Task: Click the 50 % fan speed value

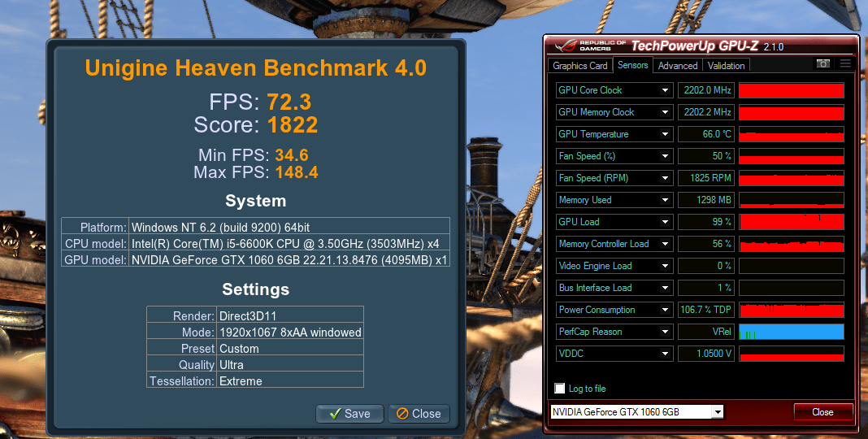Action: click(x=706, y=156)
